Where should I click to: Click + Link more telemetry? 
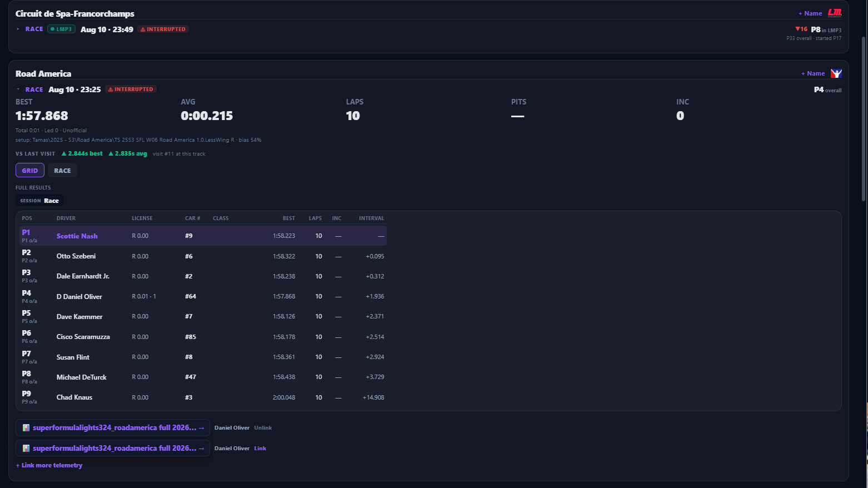tap(49, 466)
